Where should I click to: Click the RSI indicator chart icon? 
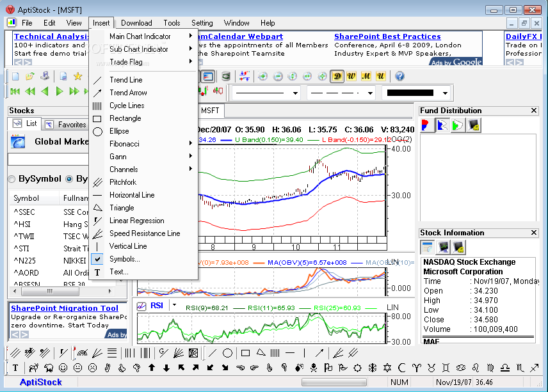coord(141,306)
